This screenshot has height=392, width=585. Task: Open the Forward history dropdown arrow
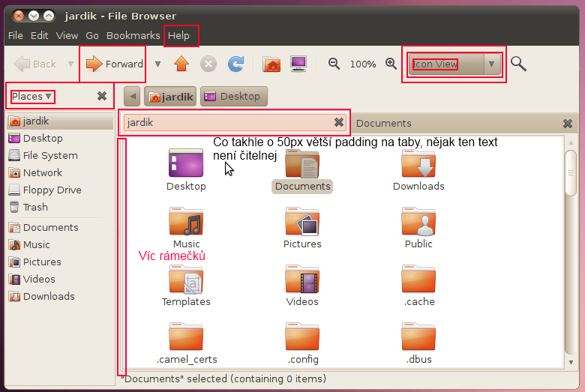pos(157,64)
